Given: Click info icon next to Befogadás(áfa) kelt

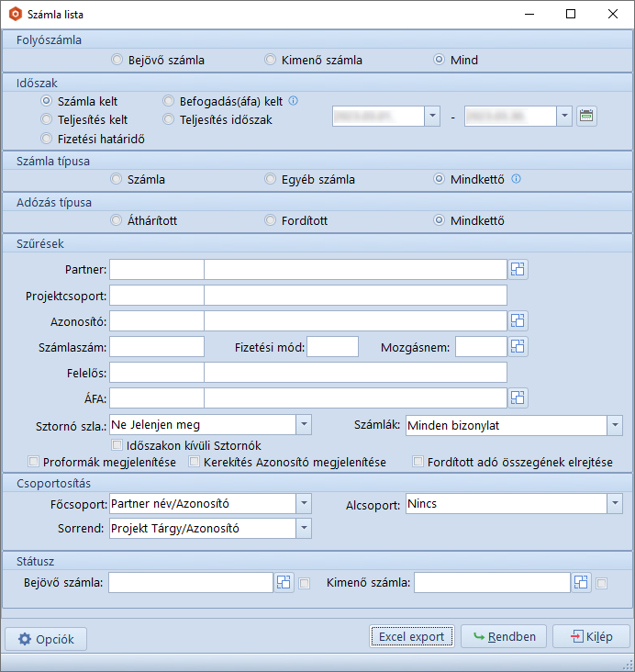Looking at the screenshot, I should (x=294, y=101).
